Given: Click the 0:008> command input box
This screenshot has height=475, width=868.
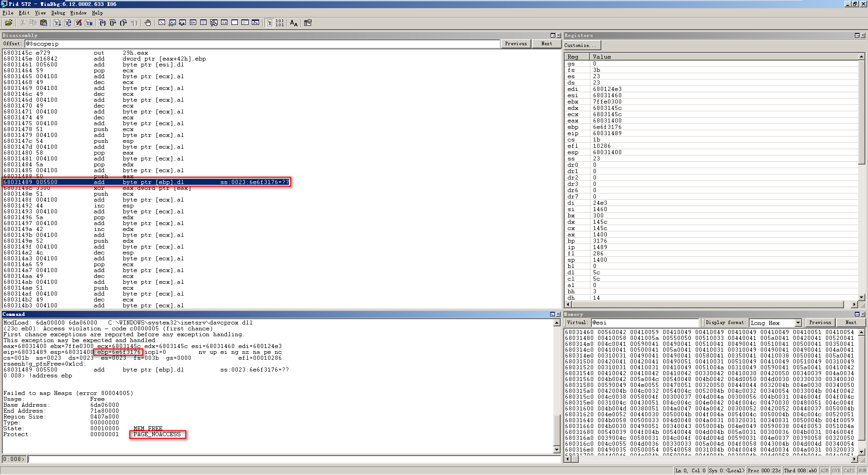Looking at the screenshot, I should tap(294, 459).
